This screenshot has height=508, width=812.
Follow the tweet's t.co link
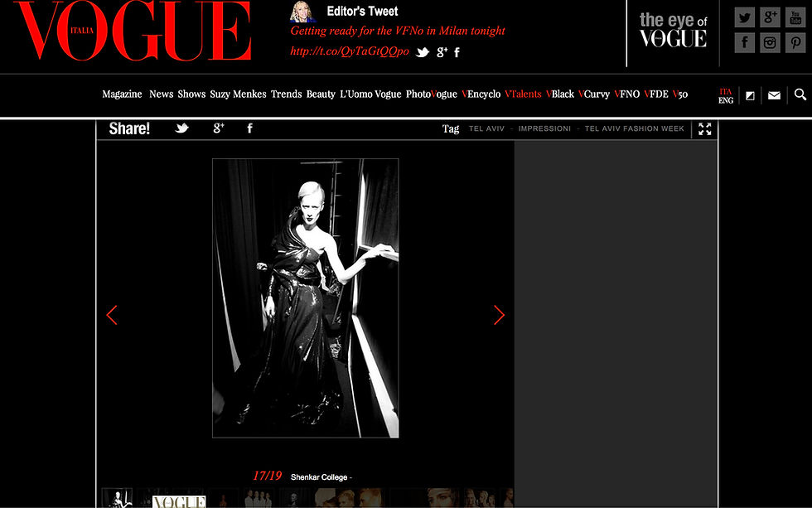pyautogui.click(x=350, y=51)
